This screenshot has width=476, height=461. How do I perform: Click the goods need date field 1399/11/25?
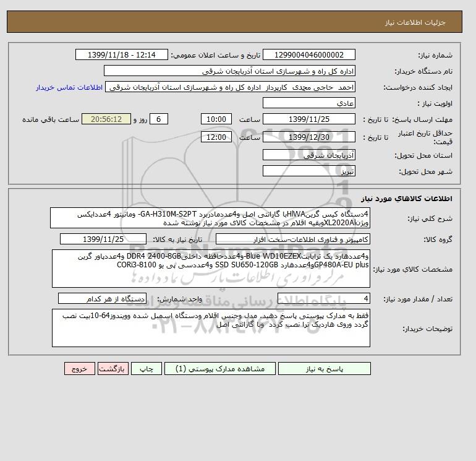click(x=103, y=239)
